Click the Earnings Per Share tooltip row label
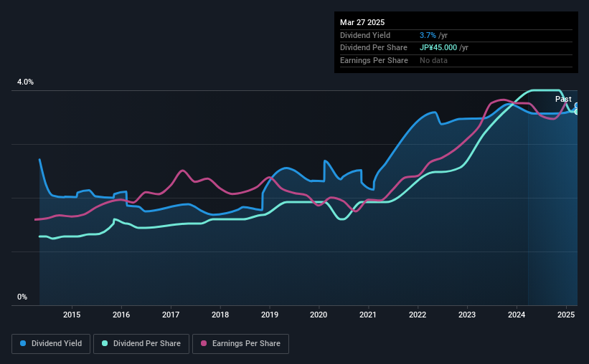 click(x=374, y=60)
